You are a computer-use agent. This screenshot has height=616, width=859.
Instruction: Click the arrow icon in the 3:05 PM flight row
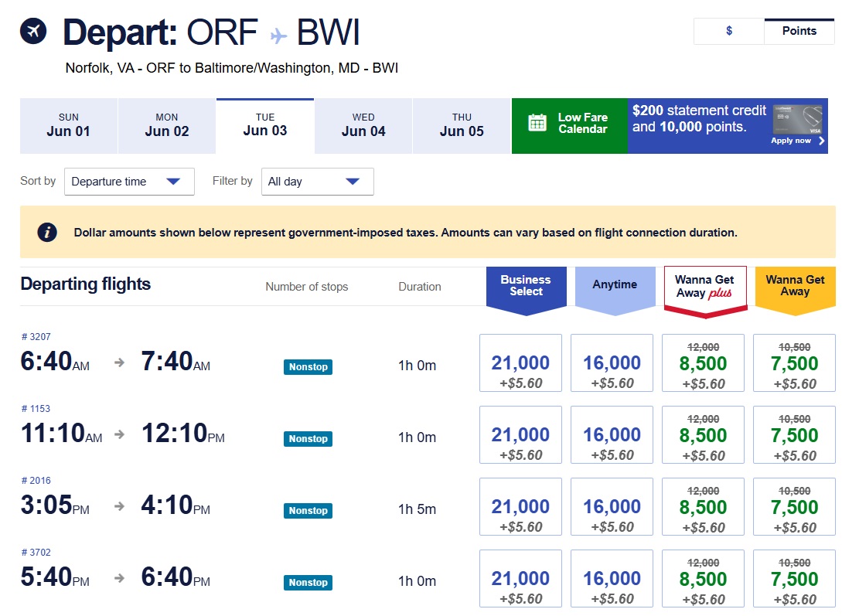point(119,506)
